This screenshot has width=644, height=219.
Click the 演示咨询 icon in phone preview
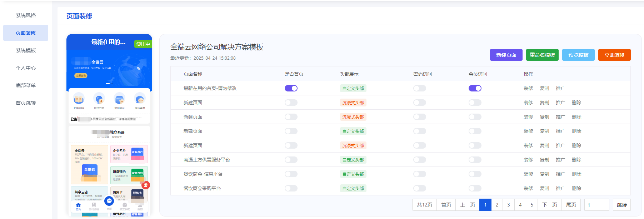tap(140, 99)
